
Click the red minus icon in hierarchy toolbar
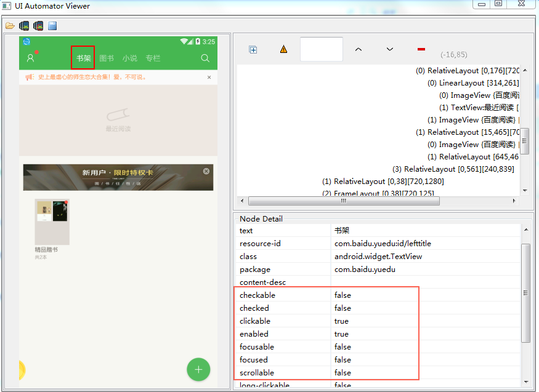pos(421,49)
